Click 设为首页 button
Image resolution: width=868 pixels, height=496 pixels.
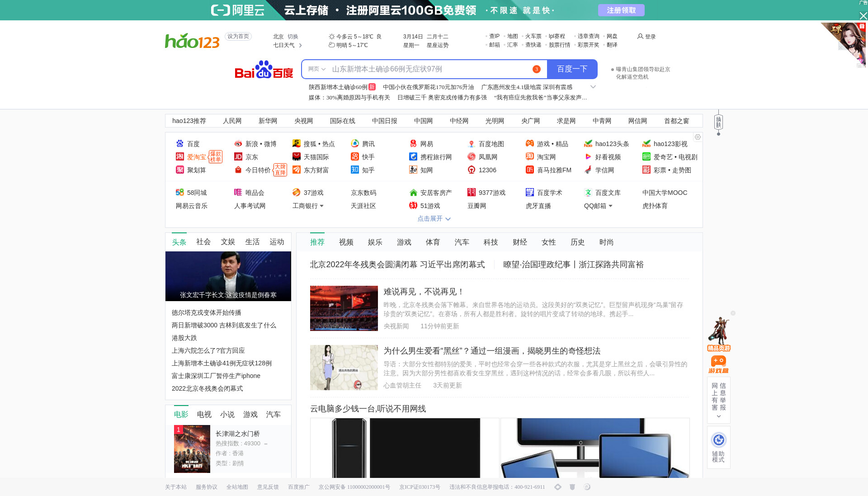(238, 37)
